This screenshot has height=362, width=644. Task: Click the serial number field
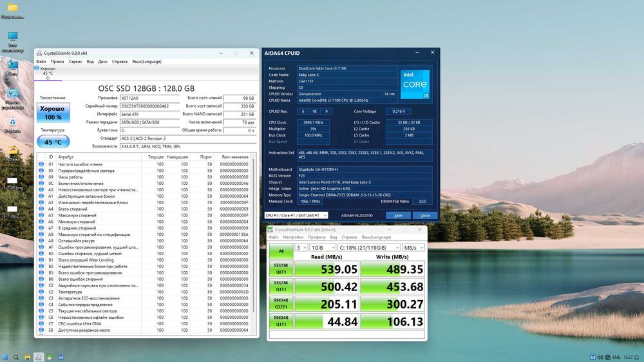(x=149, y=106)
